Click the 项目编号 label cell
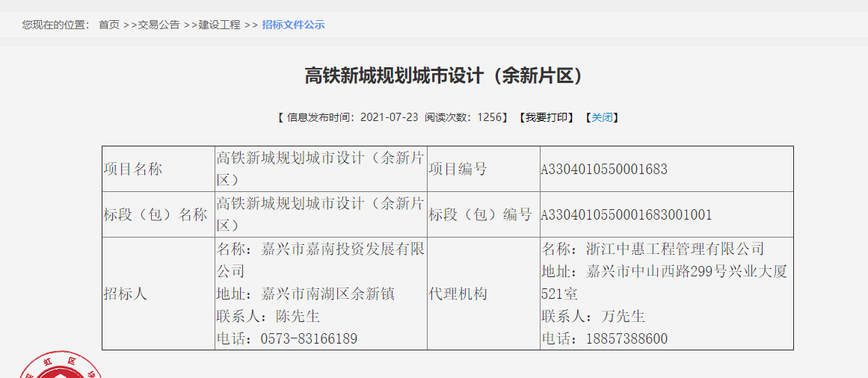The image size is (868, 378). click(458, 170)
